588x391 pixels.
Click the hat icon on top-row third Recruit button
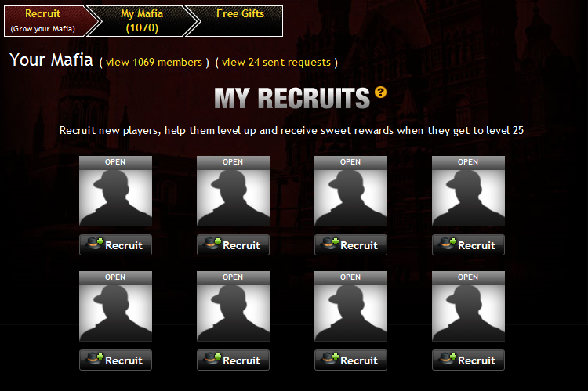coord(330,244)
